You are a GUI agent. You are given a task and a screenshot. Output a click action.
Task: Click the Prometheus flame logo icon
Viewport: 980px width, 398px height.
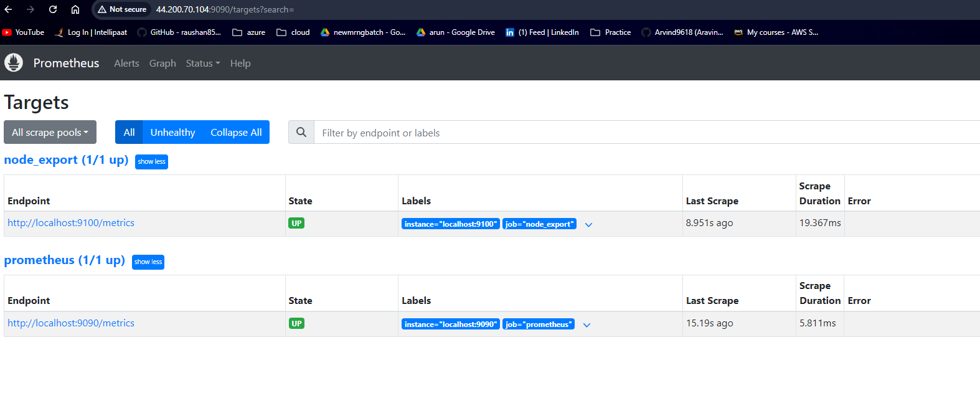pyautogui.click(x=14, y=63)
